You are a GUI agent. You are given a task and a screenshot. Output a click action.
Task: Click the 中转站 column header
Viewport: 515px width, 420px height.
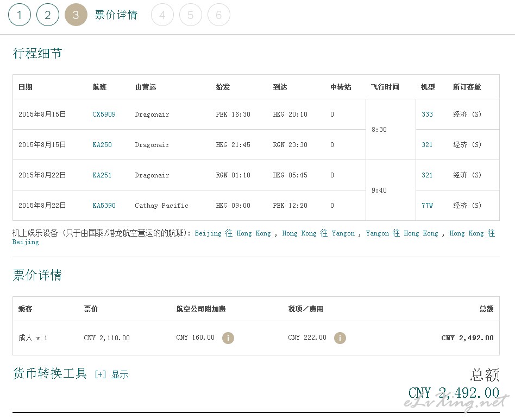tap(341, 87)
